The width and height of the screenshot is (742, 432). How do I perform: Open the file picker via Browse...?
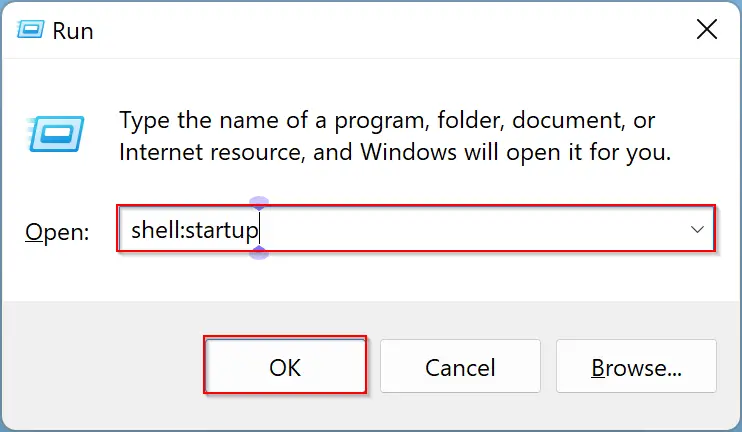click(636, 366)
